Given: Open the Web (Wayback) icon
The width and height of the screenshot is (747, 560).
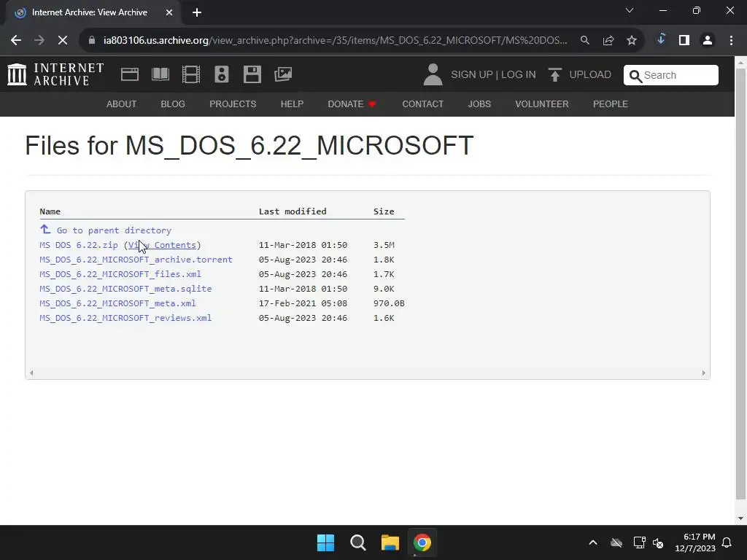Looking at the screenshot, I should [x=130, y=74].
